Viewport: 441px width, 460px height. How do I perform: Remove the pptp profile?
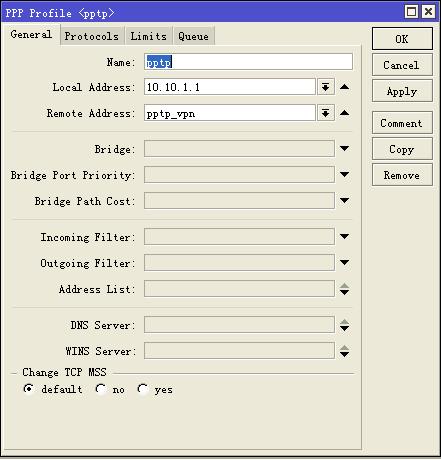coord(402,175)
